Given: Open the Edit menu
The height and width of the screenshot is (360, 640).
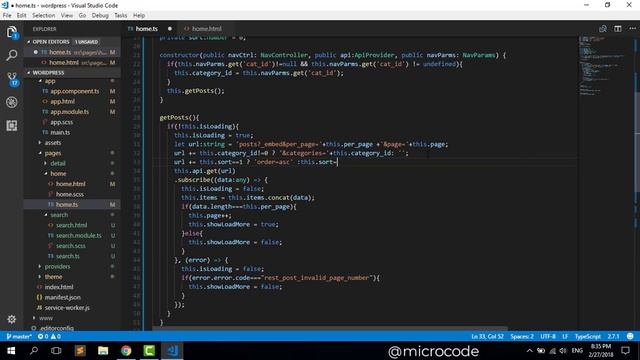Looking at the screenshot, I should pyautogui.click(x=21, y=15).
